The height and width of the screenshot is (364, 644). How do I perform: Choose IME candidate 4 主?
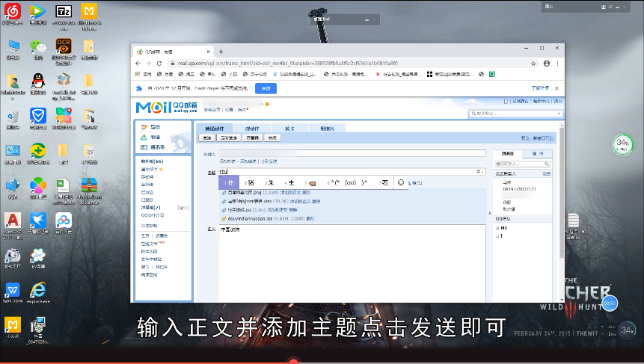tap(289, 182)
